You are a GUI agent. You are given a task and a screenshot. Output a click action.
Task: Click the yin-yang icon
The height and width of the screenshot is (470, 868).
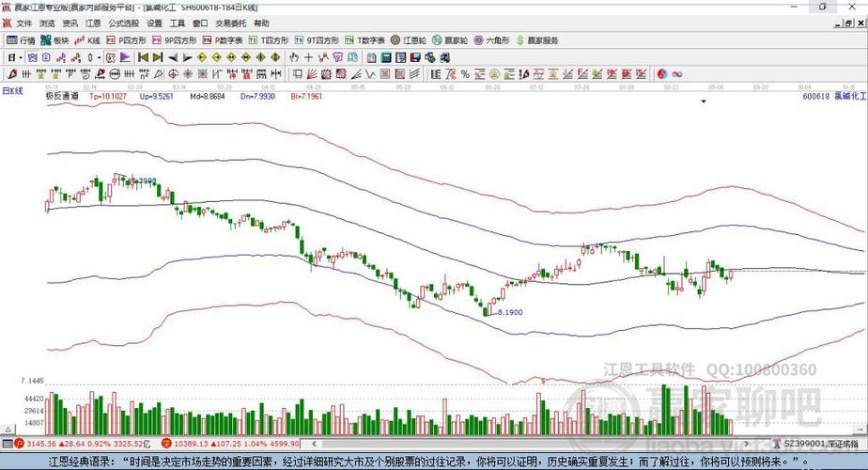tap(661, 74)
